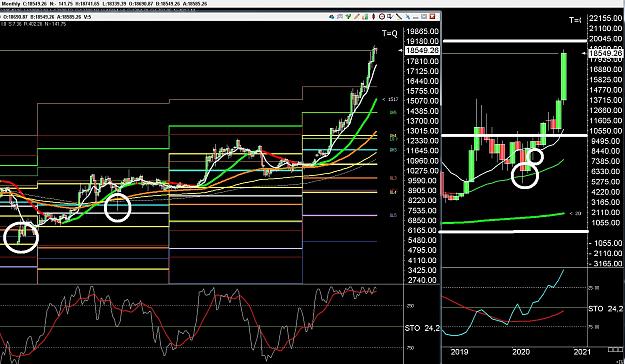Screen dimensions: 625x364
Task: Click the 17810.00 price axis label
Action: tap(423, 61)
